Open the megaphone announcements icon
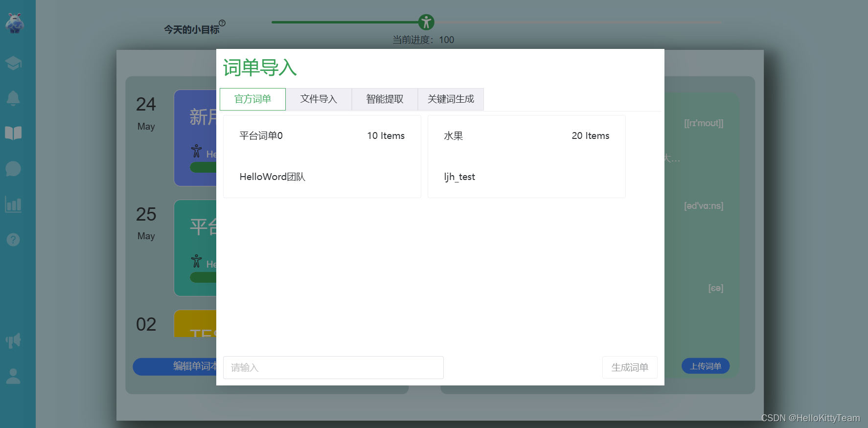The height and width of the screenshot is (428, 868). [13, 340]
